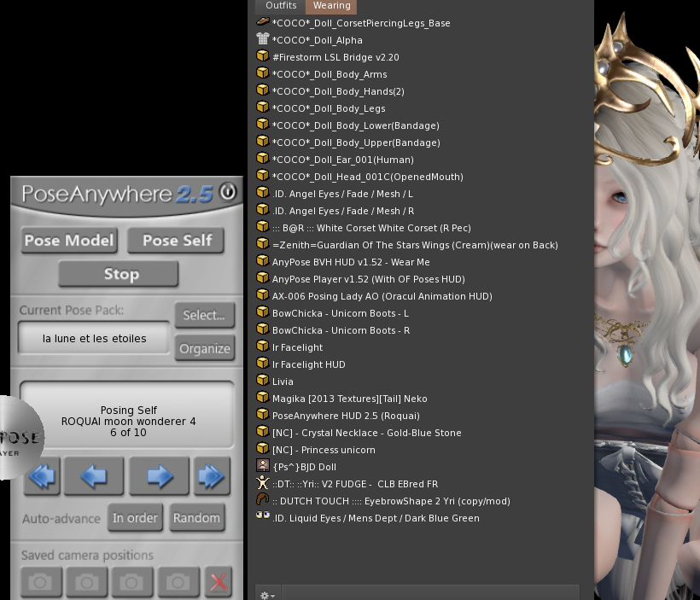The height and width of the screenshot is (600, 700).
Task: Click AnyPose BVH HUD v1.52 box icon
Action: pos(263,260)
